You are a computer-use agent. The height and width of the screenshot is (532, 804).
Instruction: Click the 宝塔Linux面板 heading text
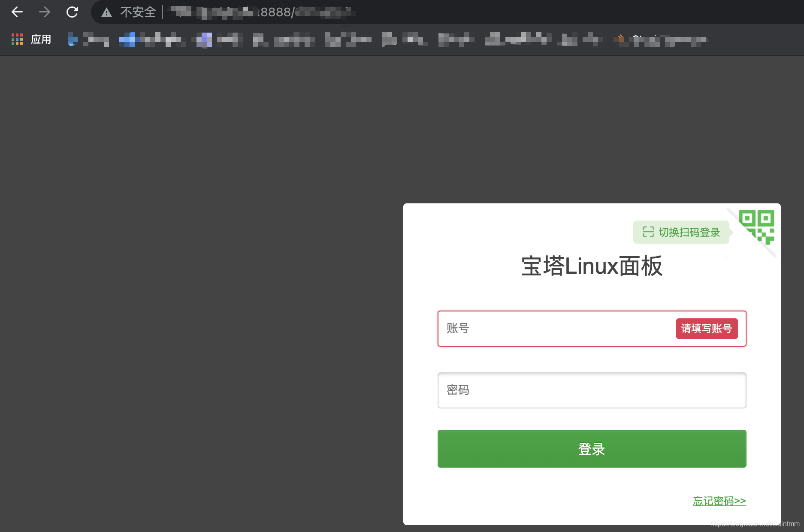click(x=592, y=266)
